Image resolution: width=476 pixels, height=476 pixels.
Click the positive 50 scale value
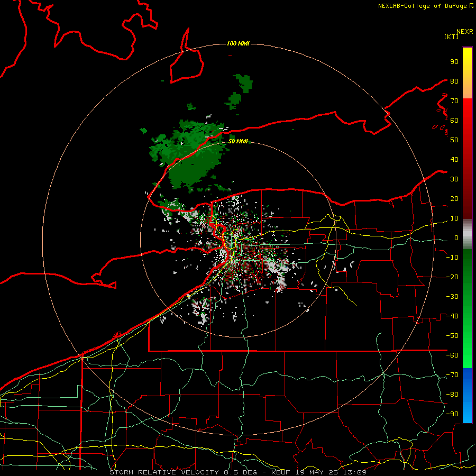454,140
